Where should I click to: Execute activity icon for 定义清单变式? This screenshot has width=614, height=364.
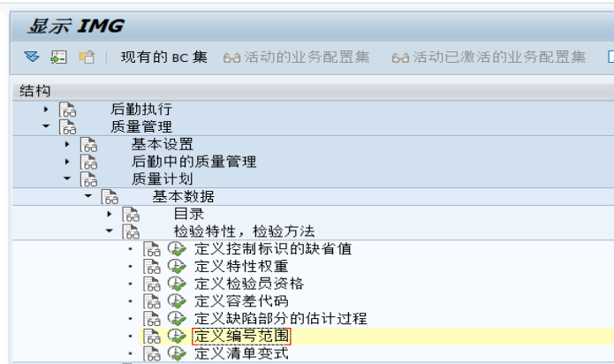177,353
